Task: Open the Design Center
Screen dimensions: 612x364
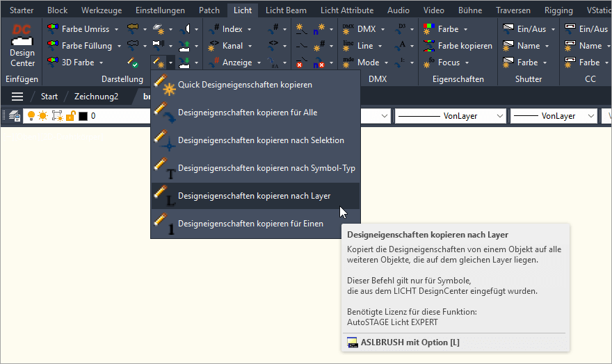Action: click(x=22, y=46)
